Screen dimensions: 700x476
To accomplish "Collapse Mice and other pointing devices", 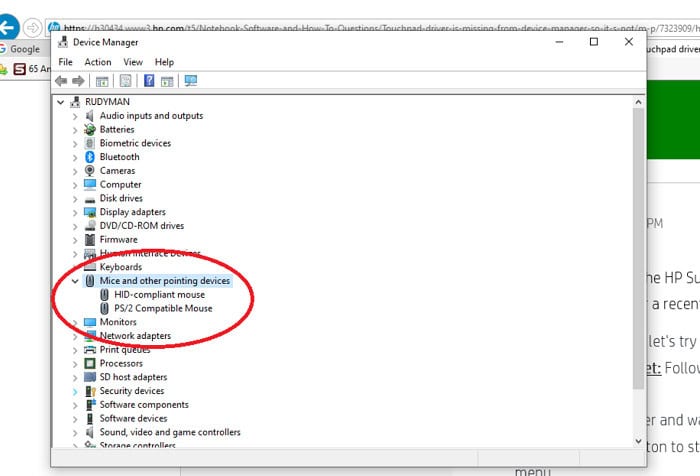I will click(75, 281).
